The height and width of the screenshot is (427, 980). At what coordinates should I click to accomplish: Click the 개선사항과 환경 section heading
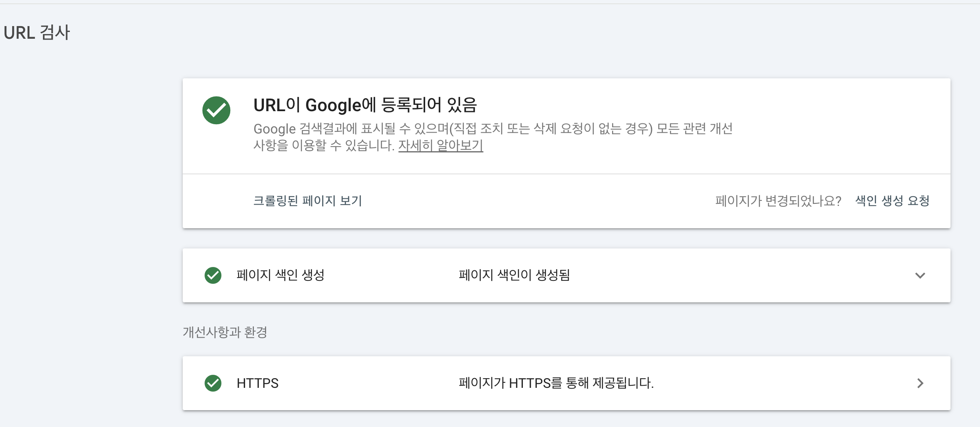coord(225,332)
